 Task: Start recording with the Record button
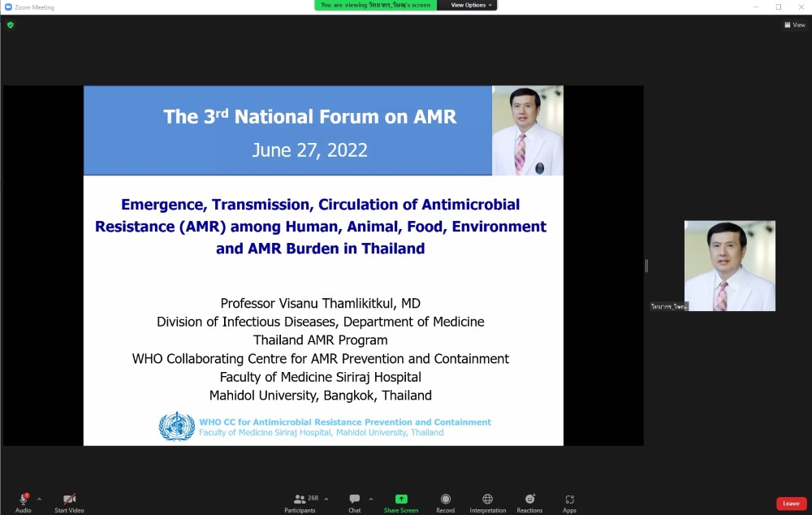pos(445,499)
